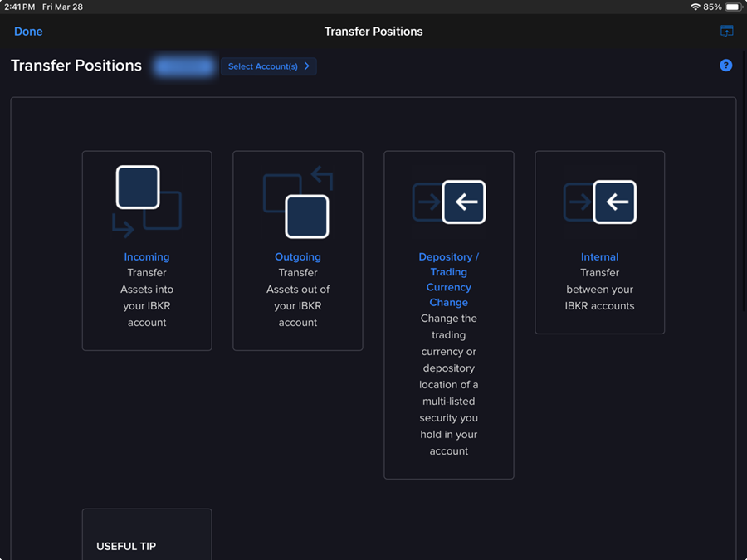Screen dimensions: 747x560
Task: Click 'Transfer between your IBKR accounts' description
Action: [600, 290]
